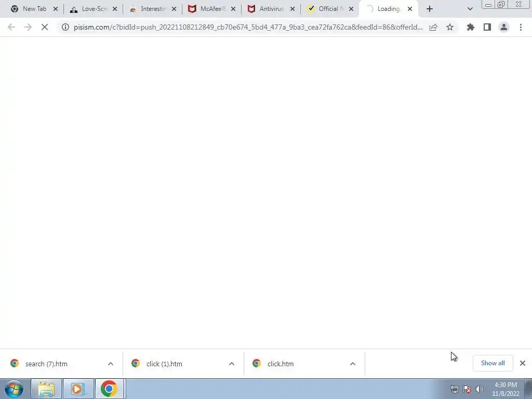Select Chrome in the taskbar
The width and height of the screenshot is (532, 399).
(110, 389)
